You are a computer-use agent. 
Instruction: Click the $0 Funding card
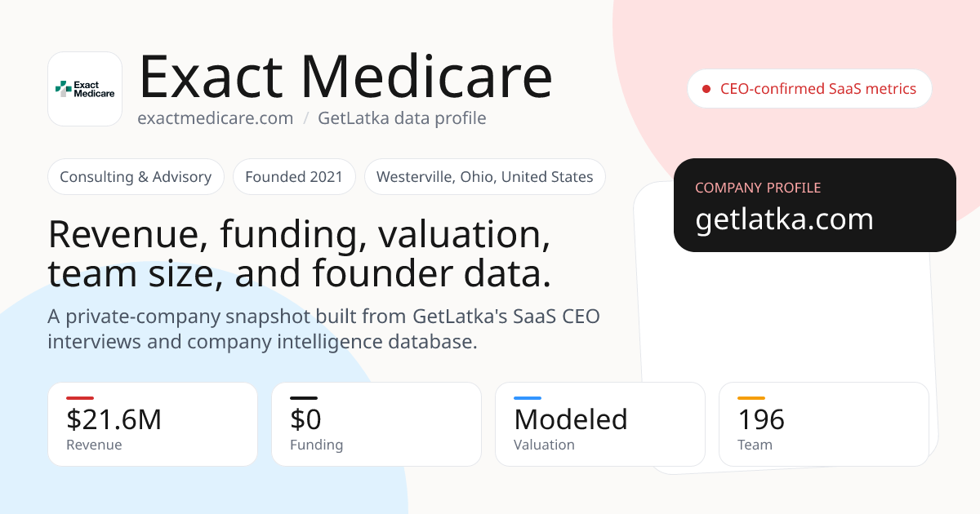(x=376, y=424)
